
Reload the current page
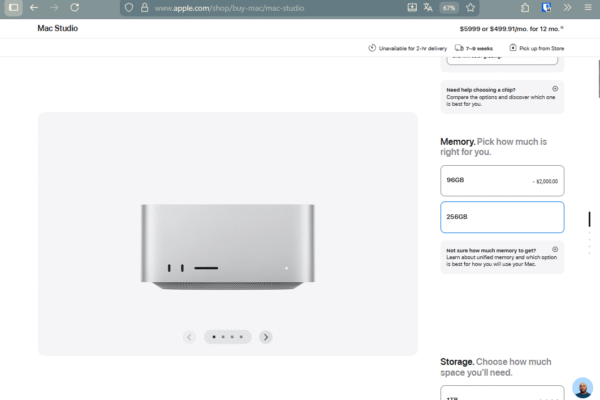click(75, 7)
